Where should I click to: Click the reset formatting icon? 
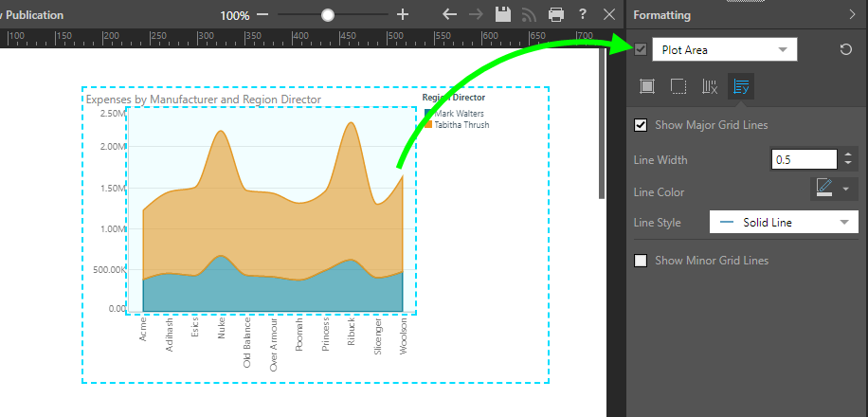pos(846,49)
